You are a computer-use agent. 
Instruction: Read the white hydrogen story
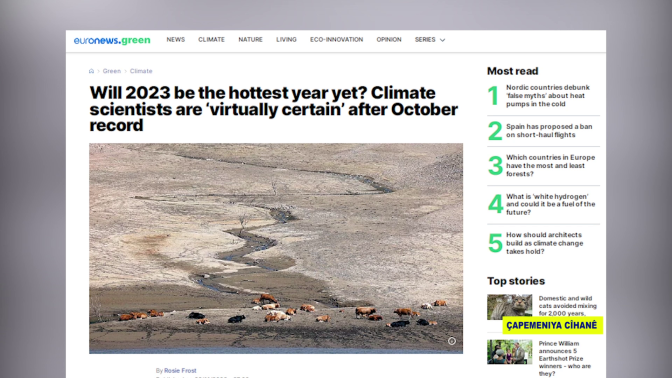pos(550,204)
